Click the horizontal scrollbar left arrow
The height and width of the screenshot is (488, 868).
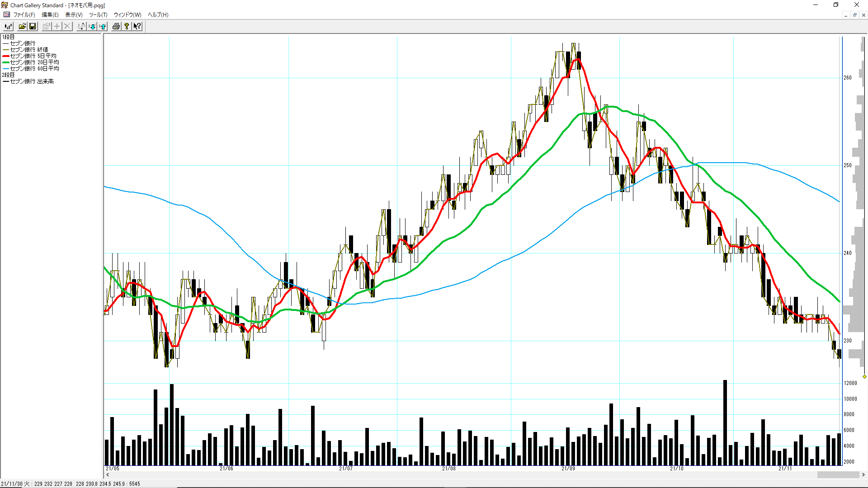click(x=108, y=475)
